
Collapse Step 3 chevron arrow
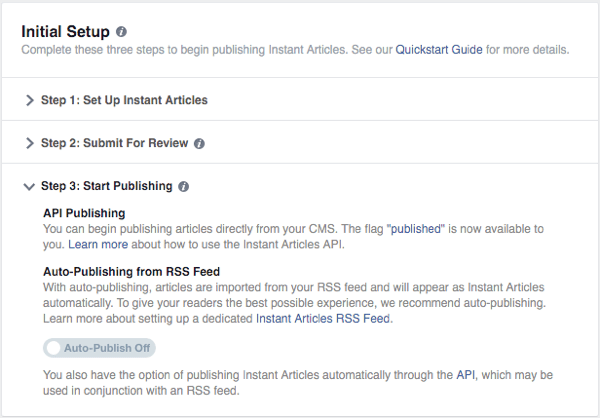pos(29,186)
